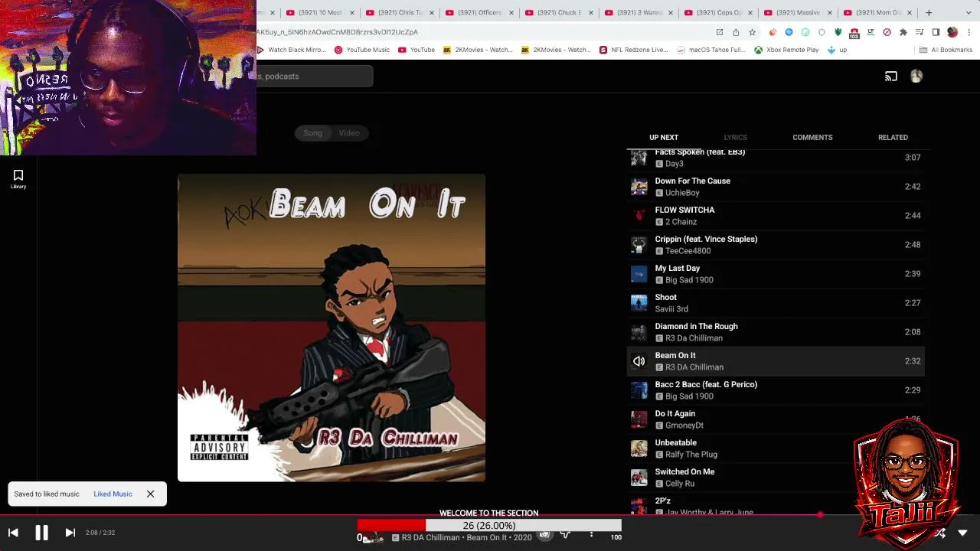Open a new browser tab
The image size is (980, 551).
[929, 12]
